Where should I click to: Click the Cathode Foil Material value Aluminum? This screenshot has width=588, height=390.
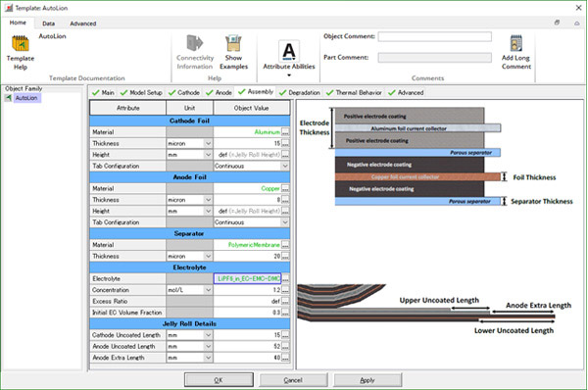click(x=248, y=132)
